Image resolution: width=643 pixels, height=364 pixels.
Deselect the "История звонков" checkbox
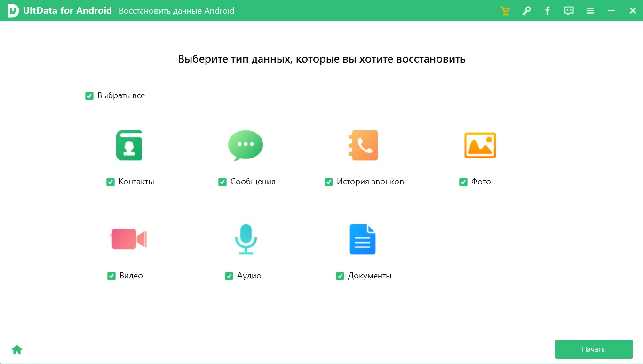(x=329, y=182)
